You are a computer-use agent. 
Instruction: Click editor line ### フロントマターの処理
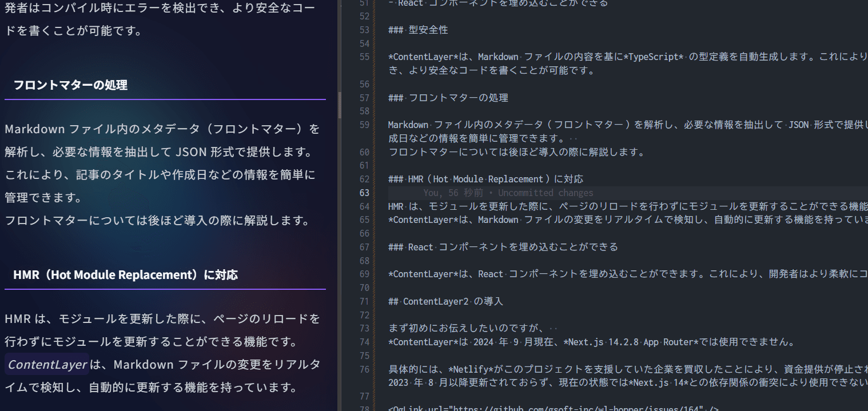coord(448,98)
